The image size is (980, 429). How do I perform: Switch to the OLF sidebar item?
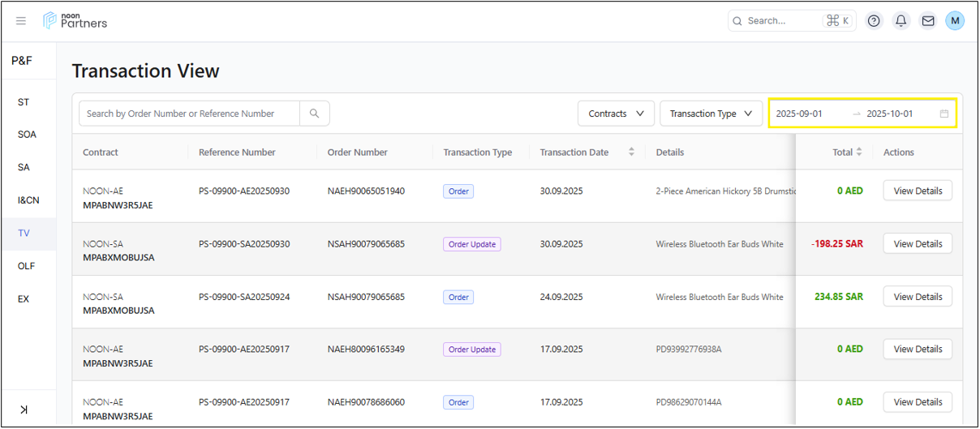(x=27, y=266)
